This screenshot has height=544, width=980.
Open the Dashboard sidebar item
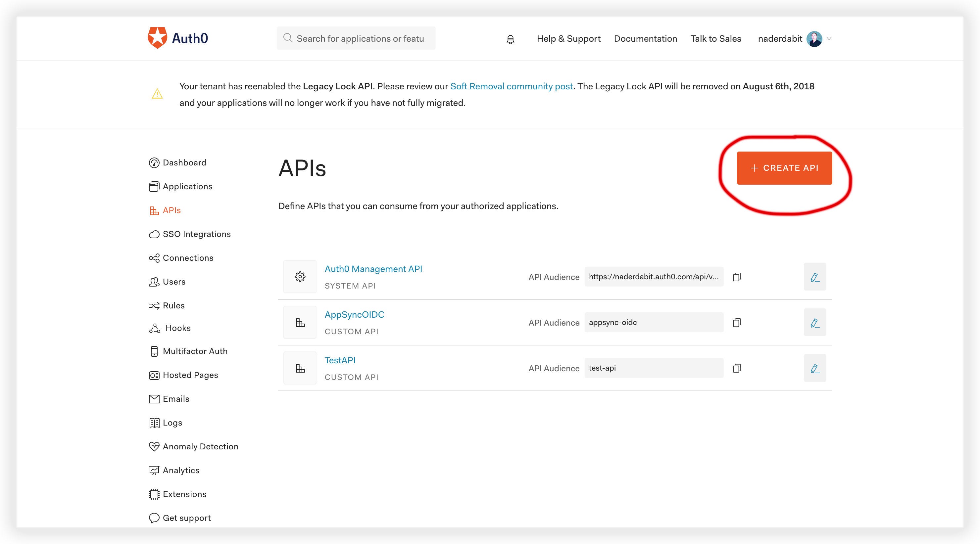click(x=178, y=163)
